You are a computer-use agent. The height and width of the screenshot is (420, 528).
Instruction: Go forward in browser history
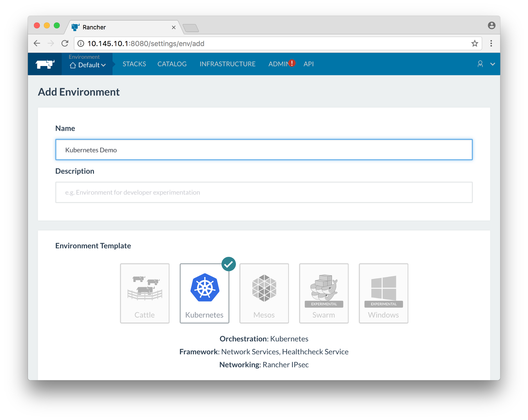[50, 43]
